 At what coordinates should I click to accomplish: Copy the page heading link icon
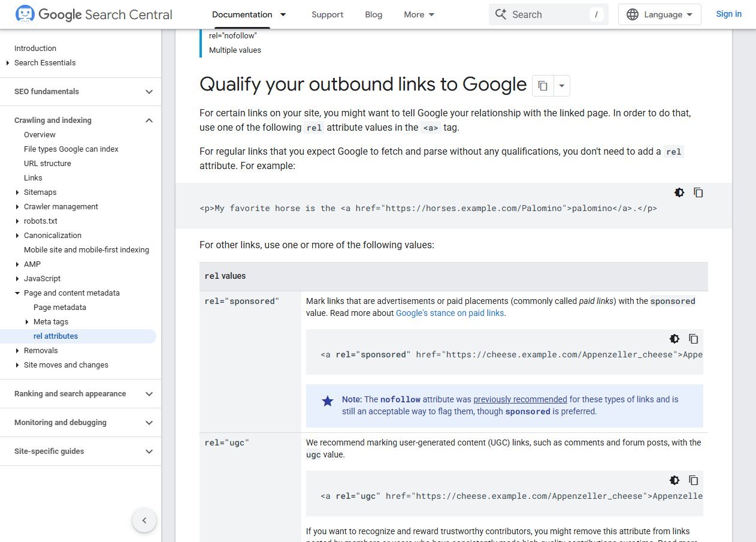coord(543,86)
